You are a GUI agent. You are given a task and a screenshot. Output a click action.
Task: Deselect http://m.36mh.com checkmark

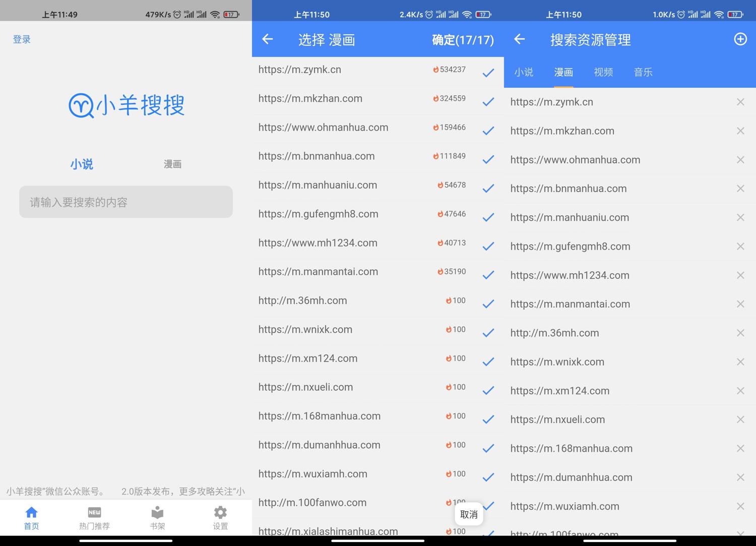[488, 304]
